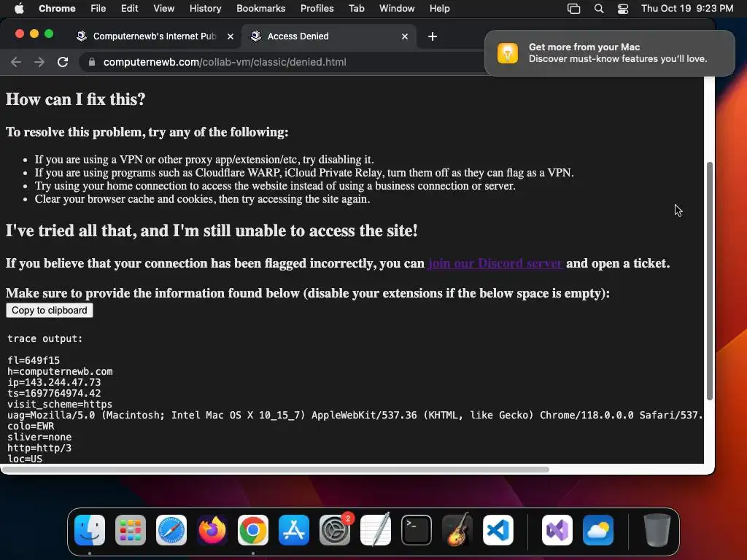Launch GarageBand from the dock
Screen dimensions: 747x560
coord(457,529)
